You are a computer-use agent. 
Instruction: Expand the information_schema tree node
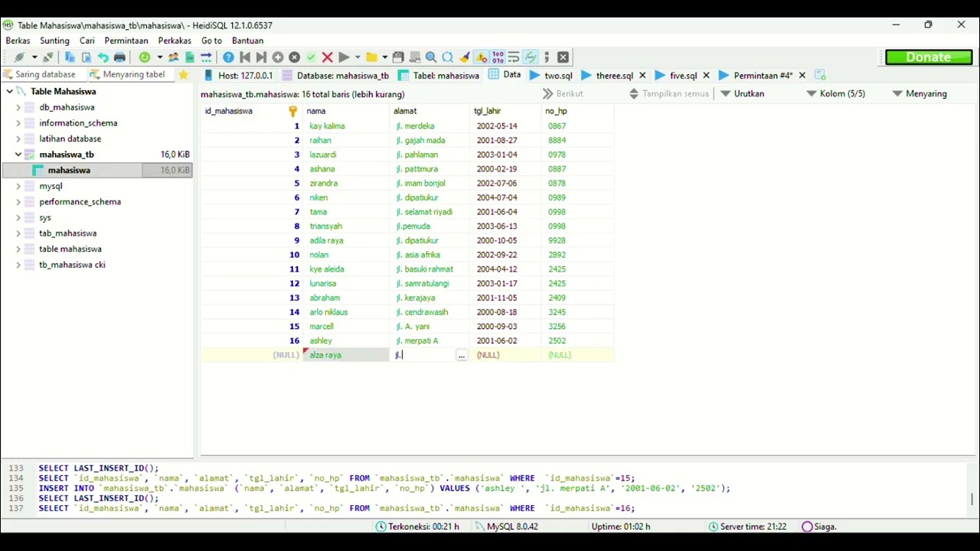click(18, 123)
